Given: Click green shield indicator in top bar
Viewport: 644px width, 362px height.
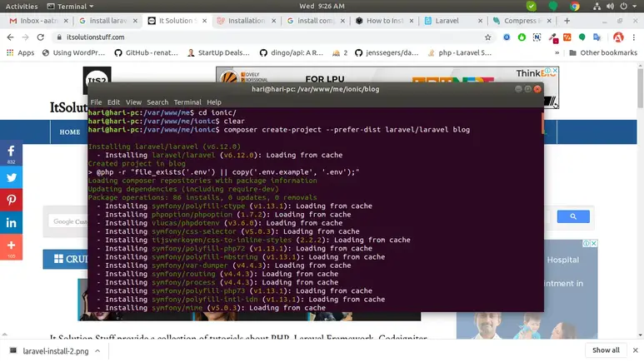Looking at the screenshot, I should click(x=531, y=6).
